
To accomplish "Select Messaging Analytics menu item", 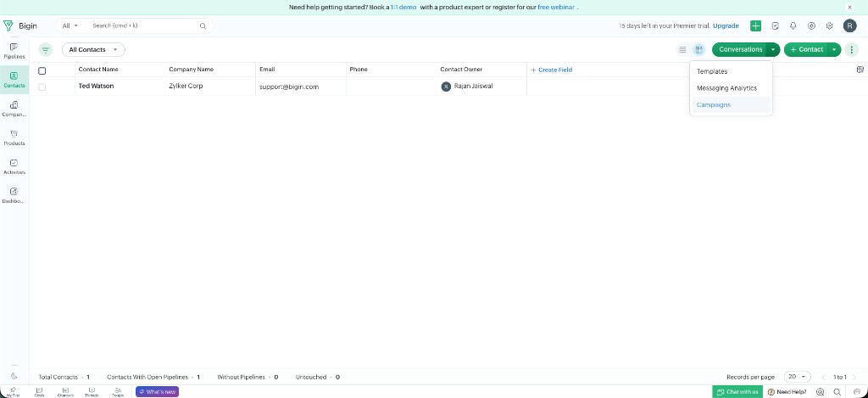I will pos(731,88).
